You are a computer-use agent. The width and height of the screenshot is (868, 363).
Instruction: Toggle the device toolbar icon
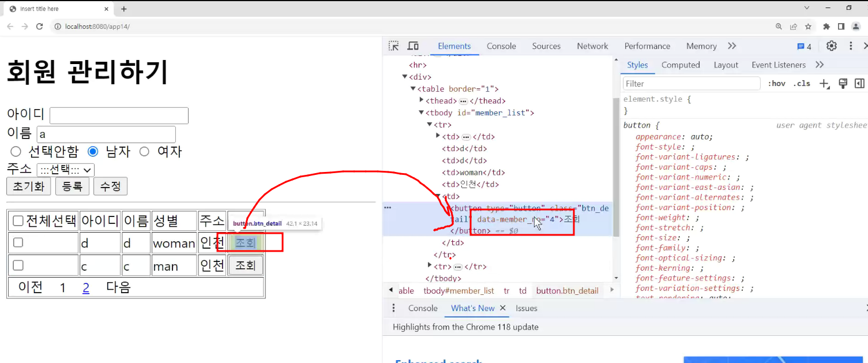tap(413, 46)
